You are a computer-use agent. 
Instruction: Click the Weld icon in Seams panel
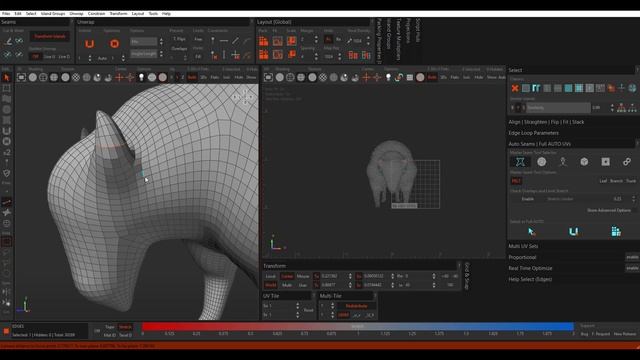(x=19, y=41)
